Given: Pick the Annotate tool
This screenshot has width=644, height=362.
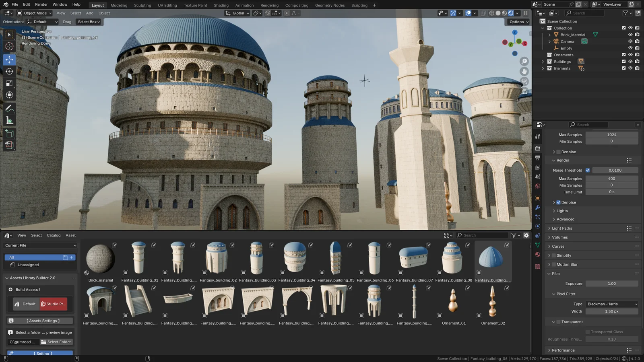Looking at the screenshot, I should tap(9, 108).
